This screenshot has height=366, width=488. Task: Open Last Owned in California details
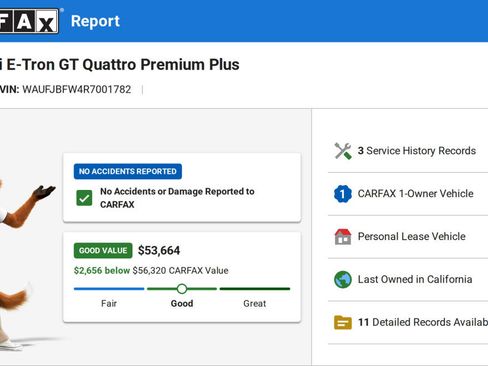[x=408, y=279]
